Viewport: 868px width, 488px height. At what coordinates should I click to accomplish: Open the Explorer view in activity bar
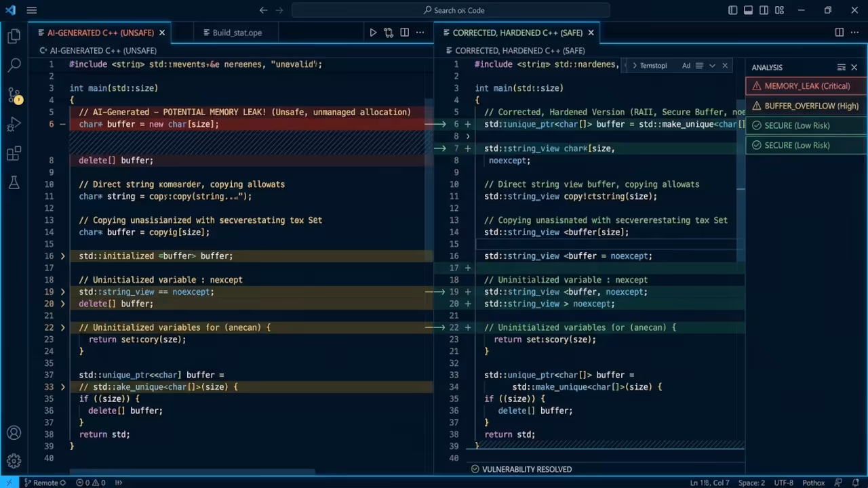coord(14,37)
